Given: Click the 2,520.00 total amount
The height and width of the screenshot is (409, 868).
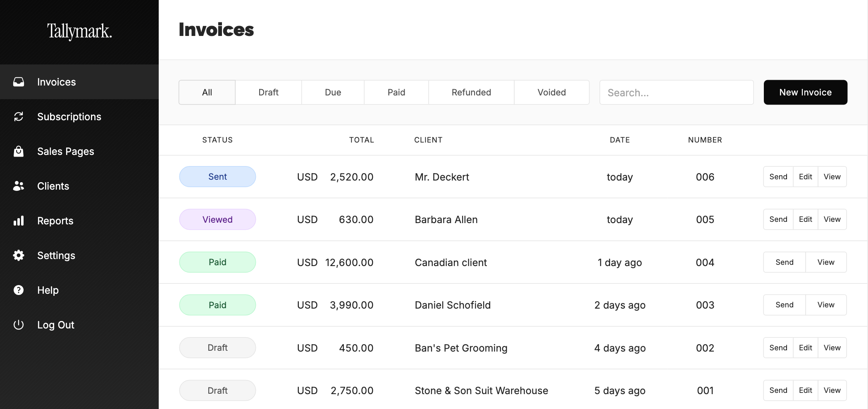Looking at the screenshot, I should (x=352, y=177).
